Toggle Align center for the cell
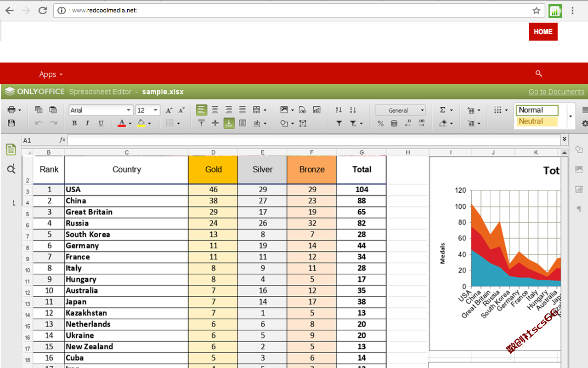Screen dimensions: 588x368 [x=215, y=110]
